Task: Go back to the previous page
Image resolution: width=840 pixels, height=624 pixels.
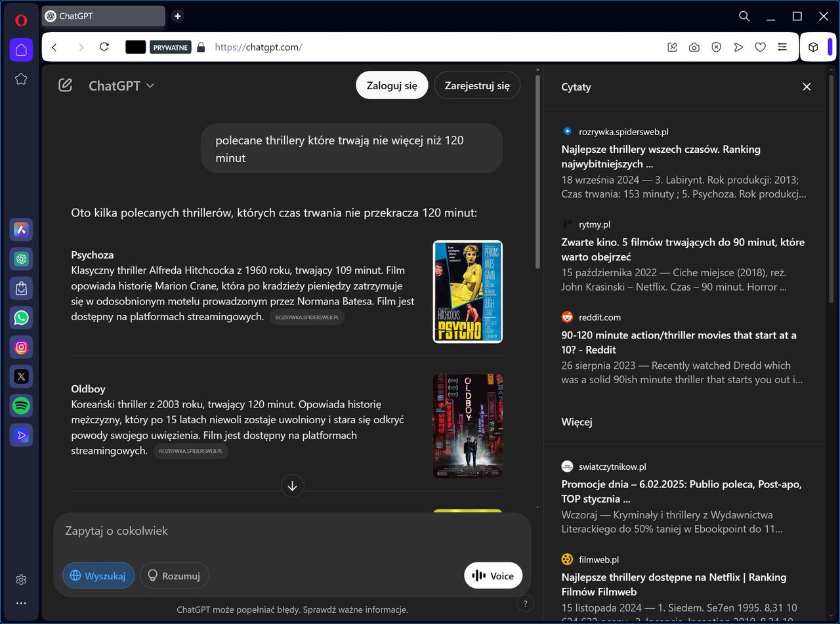Action: (x=54, y=47)
